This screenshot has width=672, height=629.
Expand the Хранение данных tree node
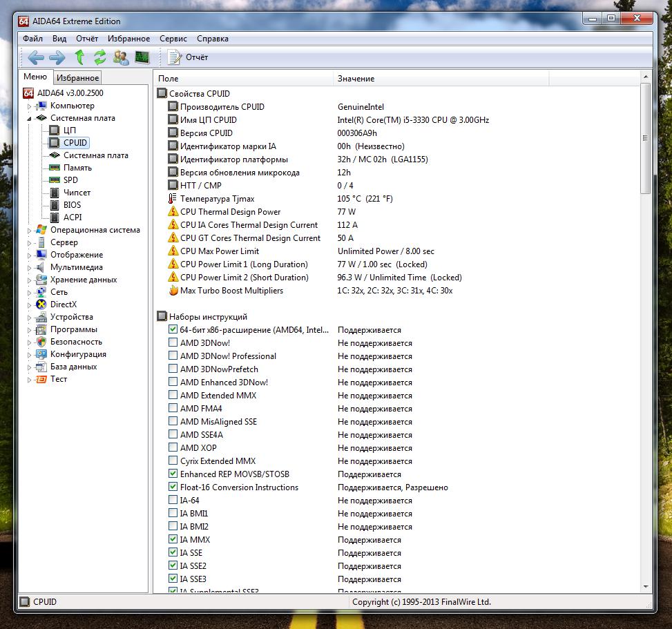coord(30,280)
